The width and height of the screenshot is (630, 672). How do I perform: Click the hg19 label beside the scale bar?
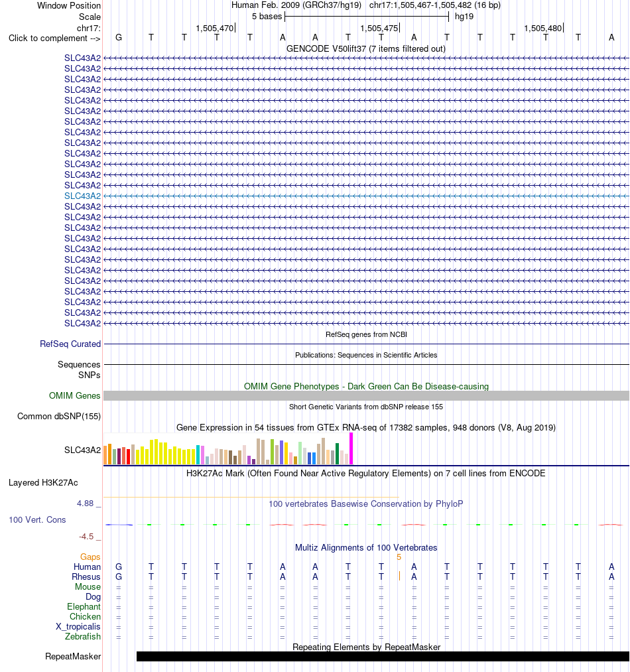464,17
